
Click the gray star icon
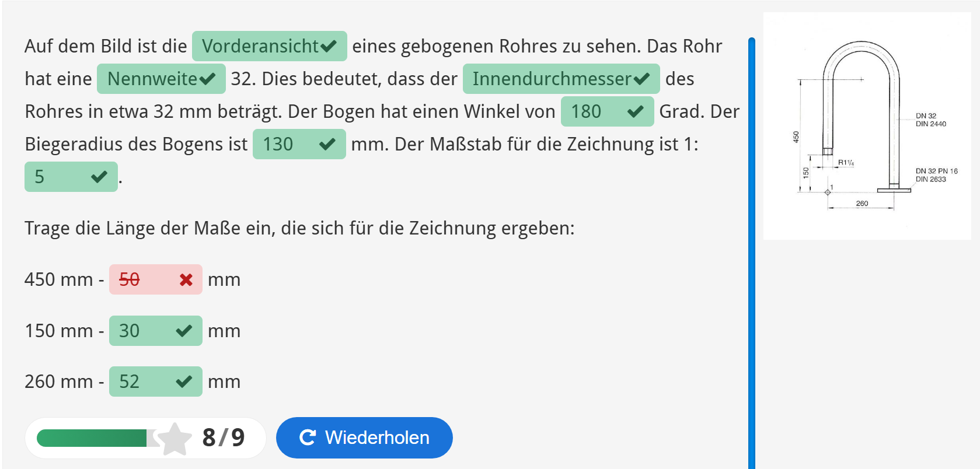coord(174,439)
